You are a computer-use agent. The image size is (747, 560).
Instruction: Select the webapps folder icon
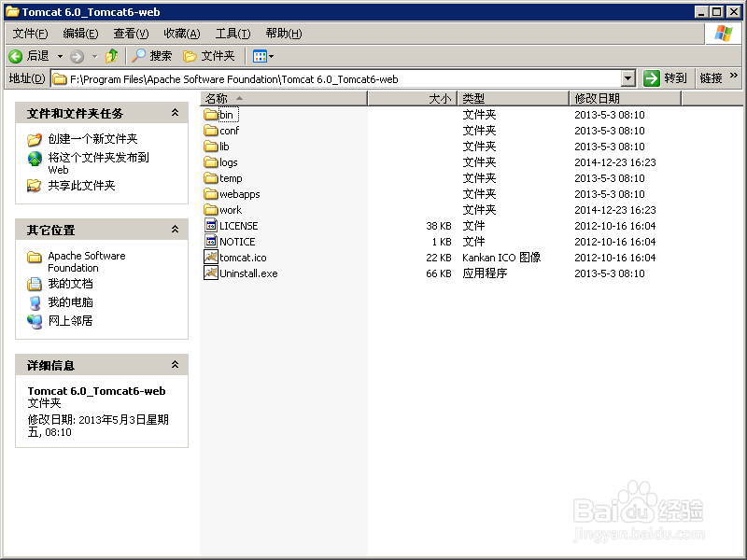(x=211, y=194)
